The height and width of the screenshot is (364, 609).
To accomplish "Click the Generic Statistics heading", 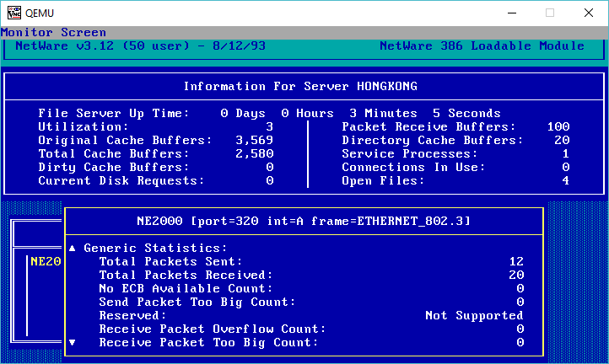I will pyautogui.click(x=155, y=248).
